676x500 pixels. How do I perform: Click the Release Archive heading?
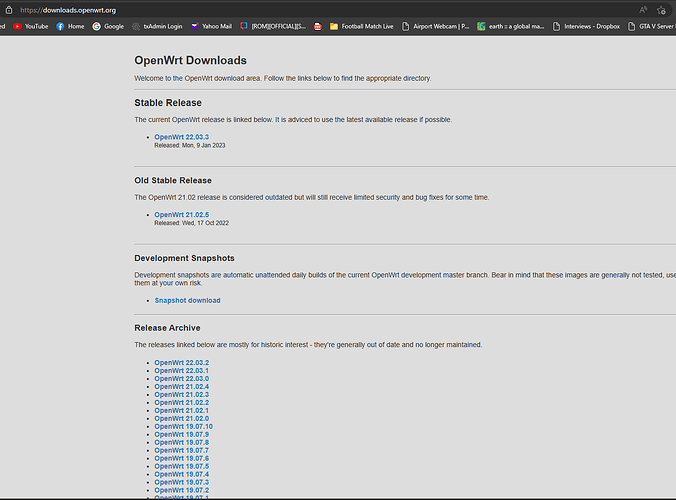(x=167, y=328)
